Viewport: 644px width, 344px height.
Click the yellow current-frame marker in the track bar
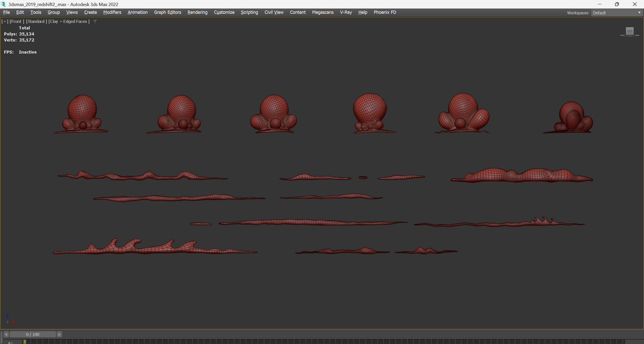coord(25,341)
